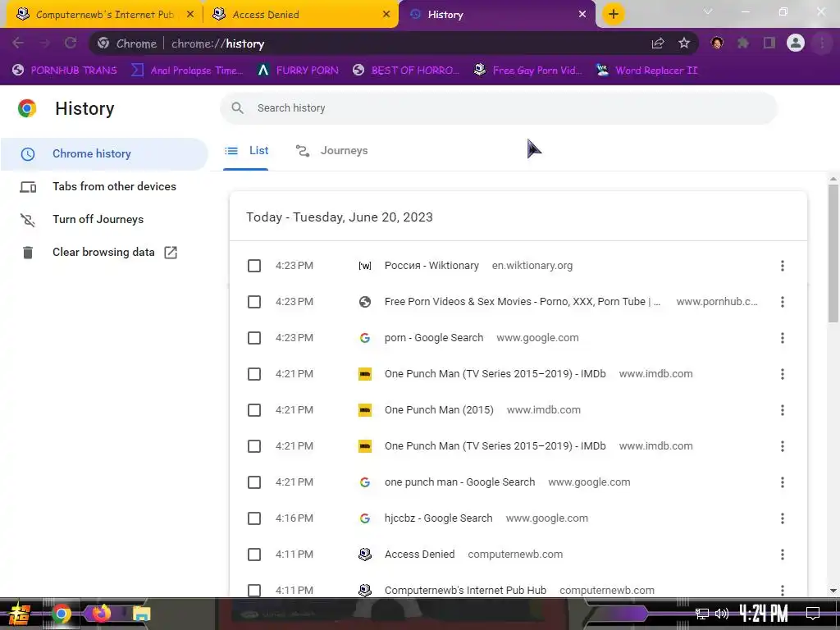Open the notification center icon

tap(813, 614)
